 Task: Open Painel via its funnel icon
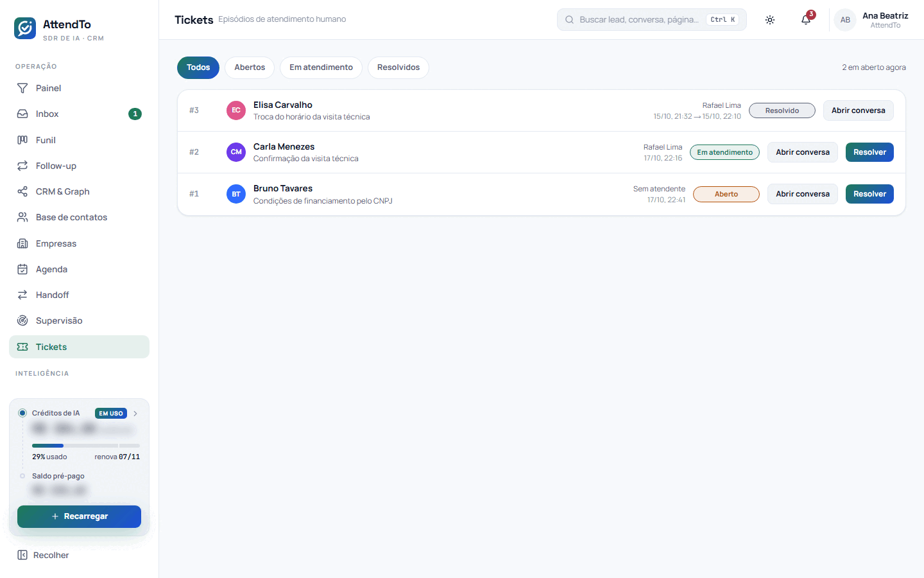point(22,88)
